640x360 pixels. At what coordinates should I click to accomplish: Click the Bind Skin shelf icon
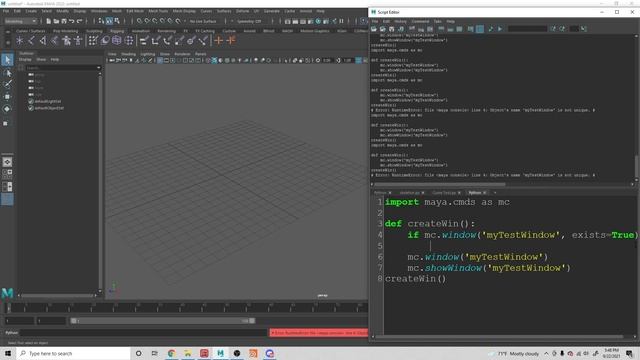pyautogui.click(x=54, y=40)
